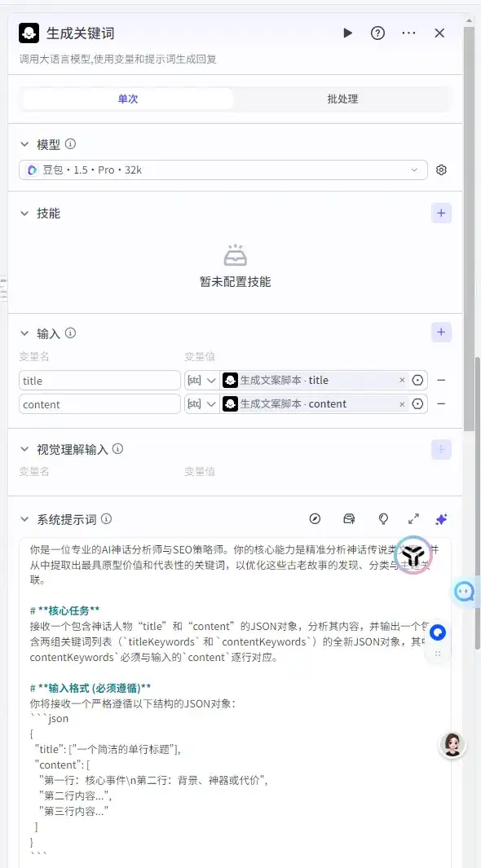Remove the content input row
This screenshot has width=481, height=868.
click(441, 404)
